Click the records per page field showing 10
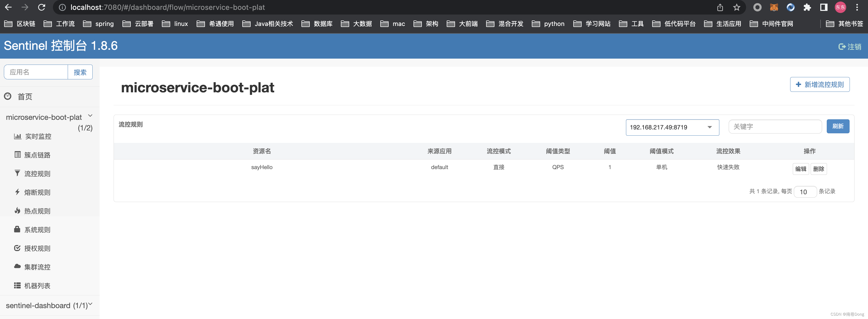 pyautogui.click(x=805, y=192)
